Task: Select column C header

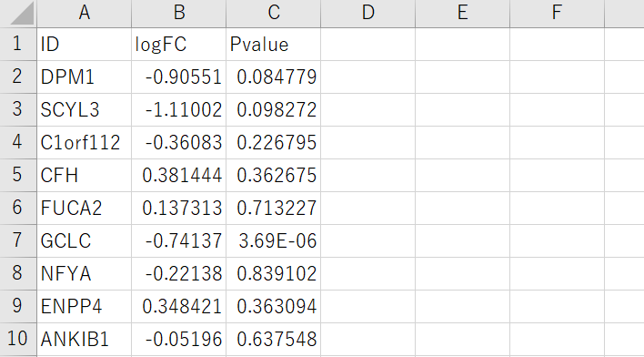Action: click(274, 13)
